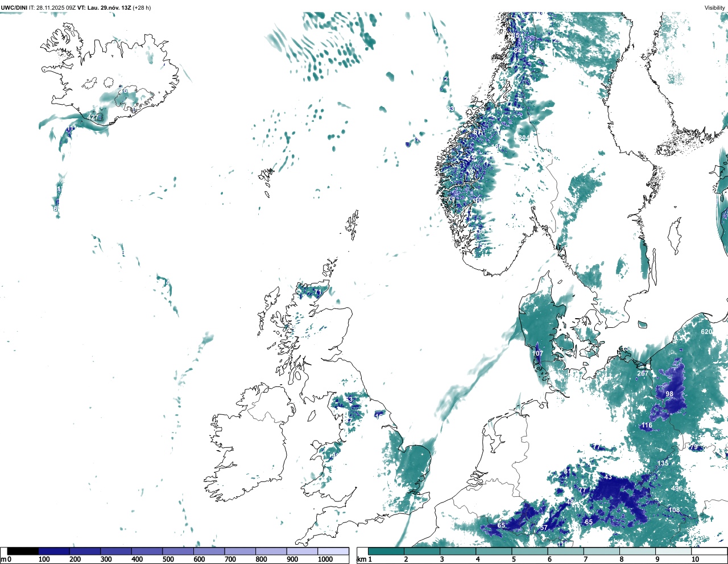Click the '116' visibility value label
728x564 pixels.
[647, 426]
